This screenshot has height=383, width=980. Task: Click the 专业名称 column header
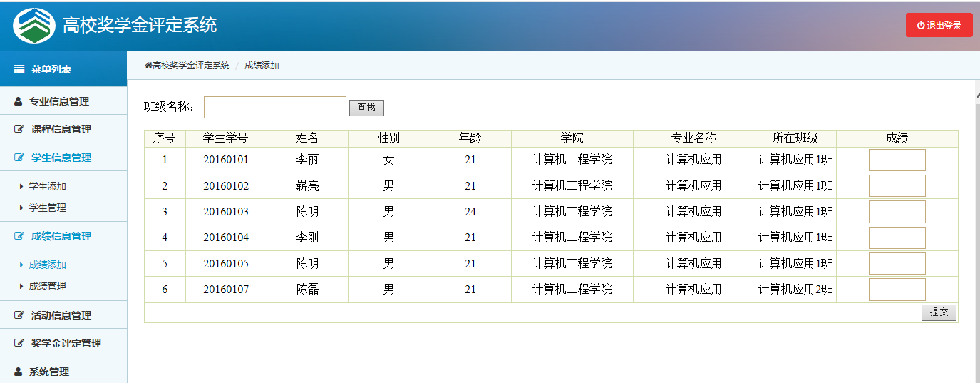click(x=693, y=138)
